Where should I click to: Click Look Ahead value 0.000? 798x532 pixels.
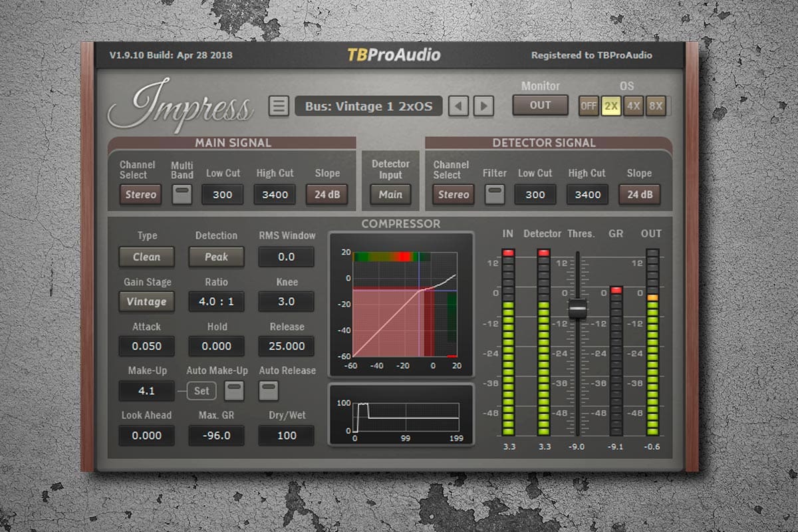146,436
